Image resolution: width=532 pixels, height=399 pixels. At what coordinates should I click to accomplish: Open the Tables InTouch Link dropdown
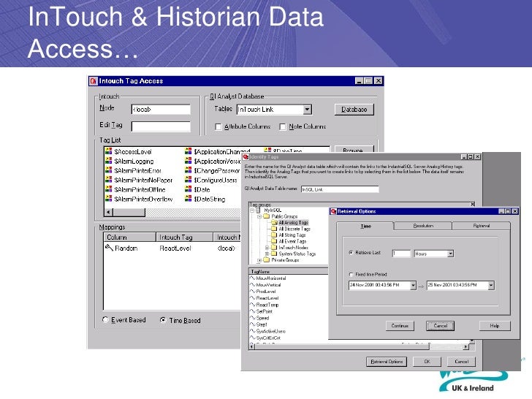point(307,110)
